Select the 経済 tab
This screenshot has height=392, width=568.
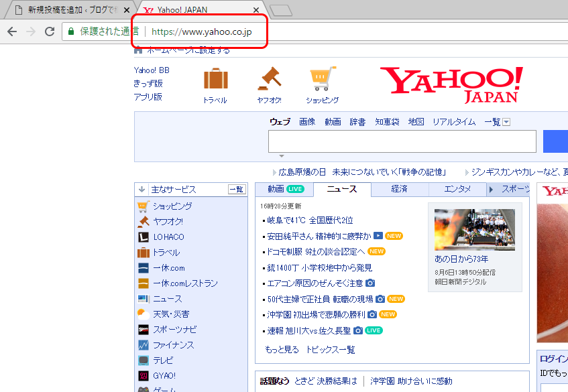(400, 189)
